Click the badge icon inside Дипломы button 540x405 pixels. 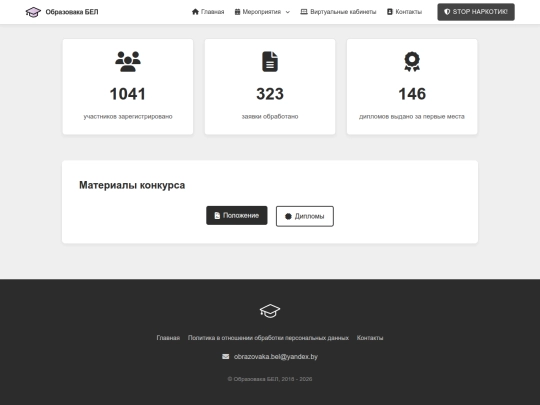click(x=288, y=216)
